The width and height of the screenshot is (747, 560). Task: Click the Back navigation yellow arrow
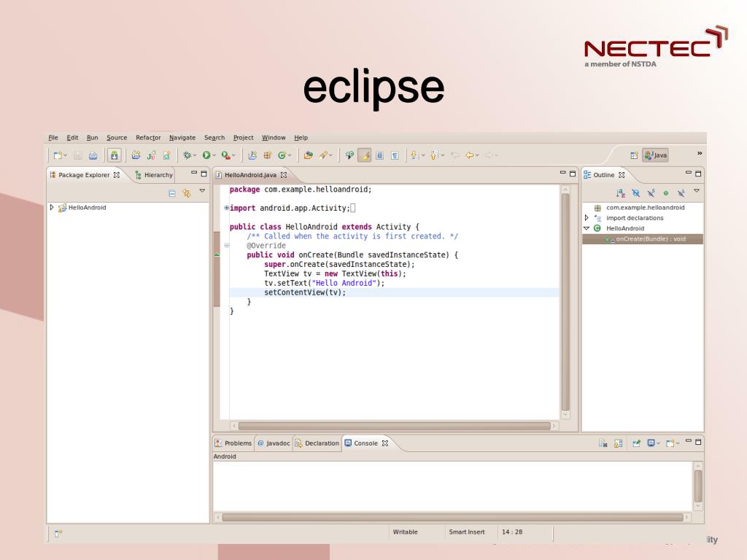tap(469, 155)
